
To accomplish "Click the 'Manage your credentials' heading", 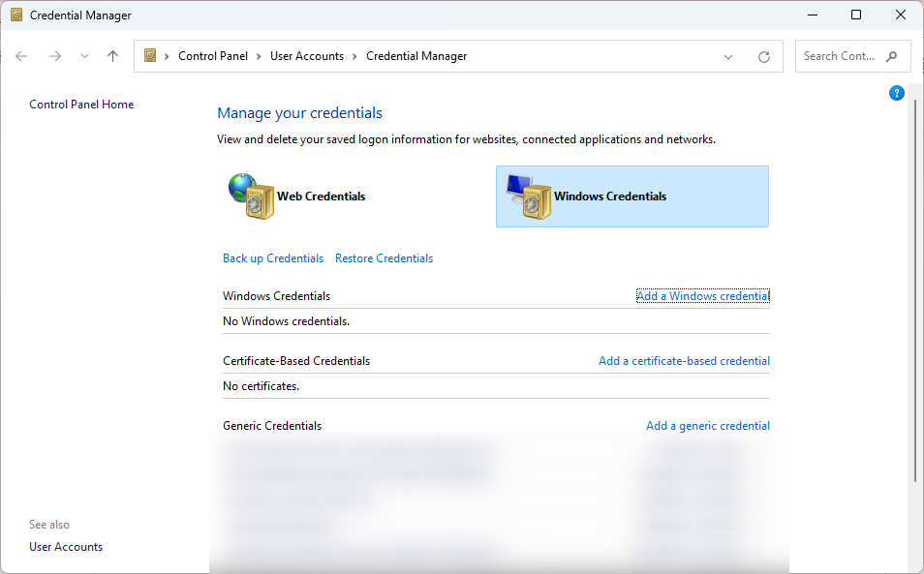I will [x=299, y=113].
